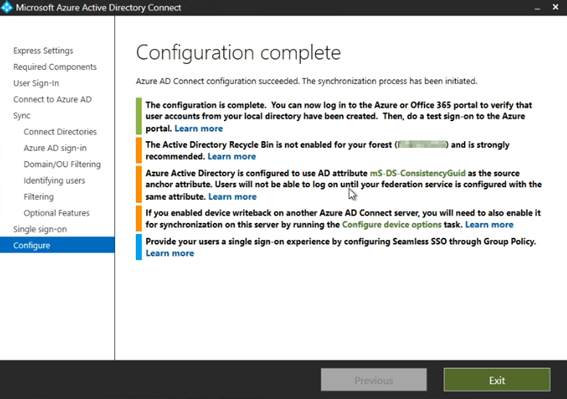Open Learn more link for Seamless SSO
Screen dimensions: 567x399
click(170, 253)
